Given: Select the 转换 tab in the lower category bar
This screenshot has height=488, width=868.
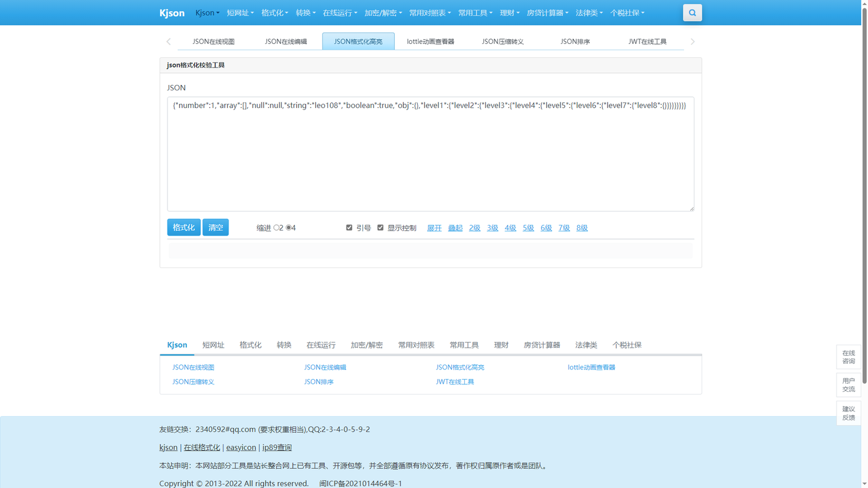Looking at the screenshot, I should point(284,345).
